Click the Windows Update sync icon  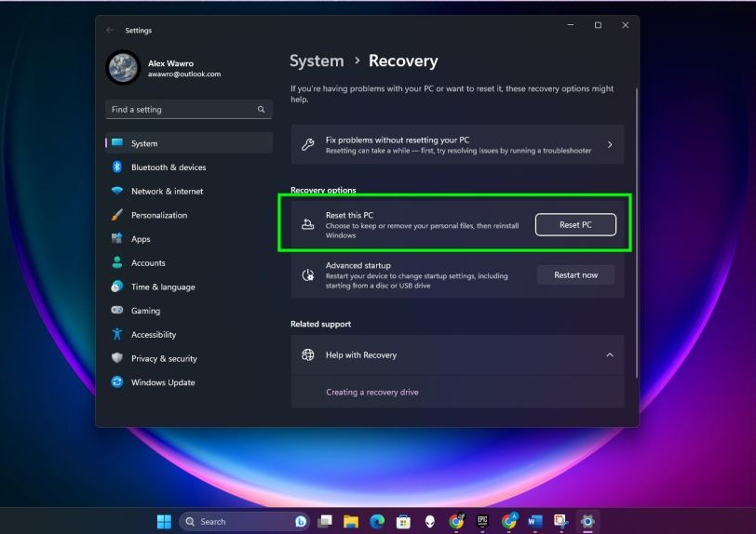[117, 382]
